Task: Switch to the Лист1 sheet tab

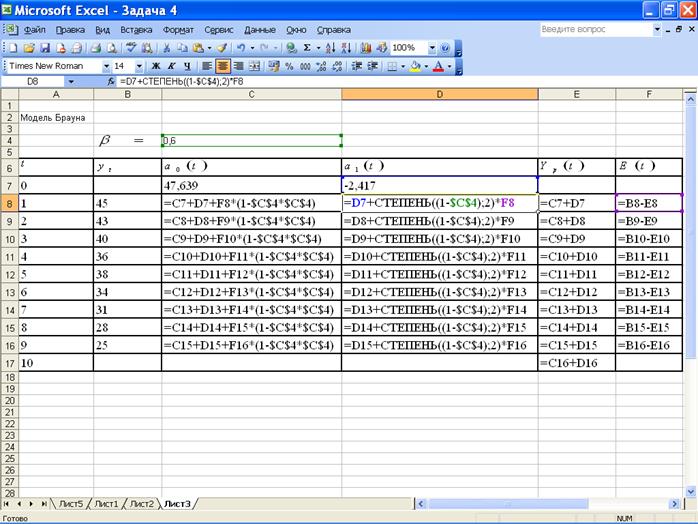Action: [106, 503]
